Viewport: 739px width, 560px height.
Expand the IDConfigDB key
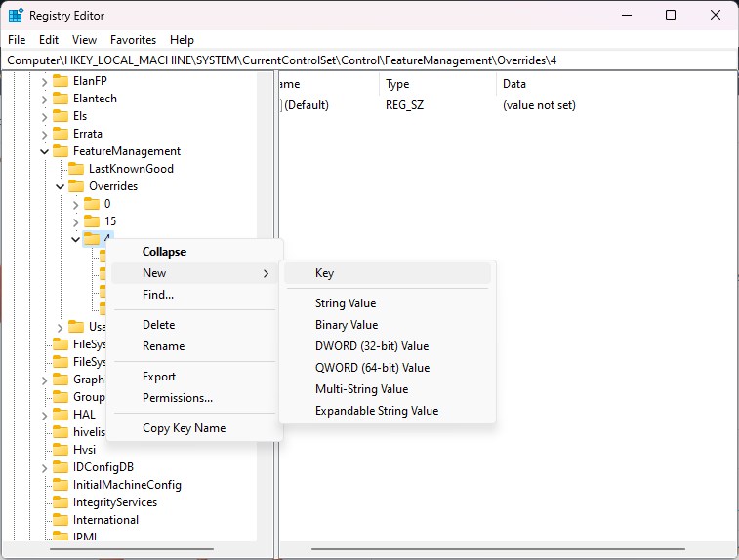point(44,468)
